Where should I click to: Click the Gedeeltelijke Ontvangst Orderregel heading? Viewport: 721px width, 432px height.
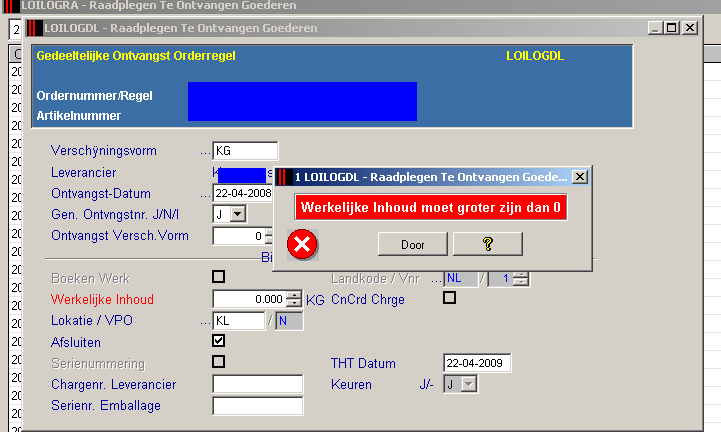pos(136,56)
